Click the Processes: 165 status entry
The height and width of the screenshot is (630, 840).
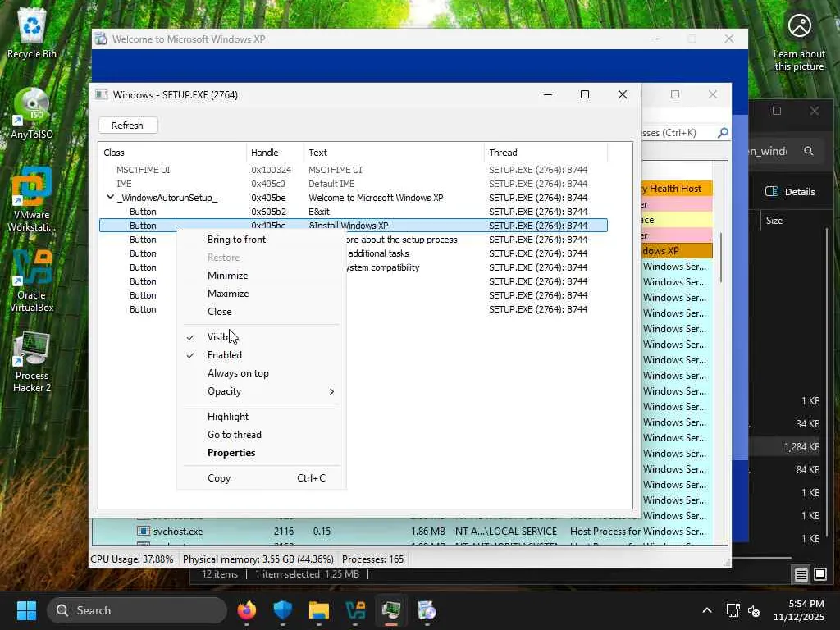pyautogui.click(x=373, y=559)
